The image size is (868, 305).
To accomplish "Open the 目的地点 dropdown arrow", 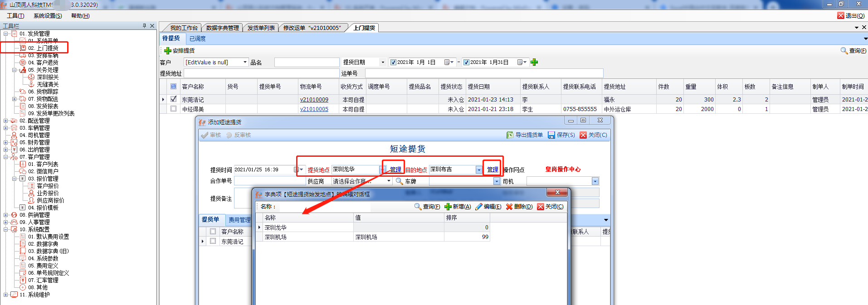I will tap(478, 169).
